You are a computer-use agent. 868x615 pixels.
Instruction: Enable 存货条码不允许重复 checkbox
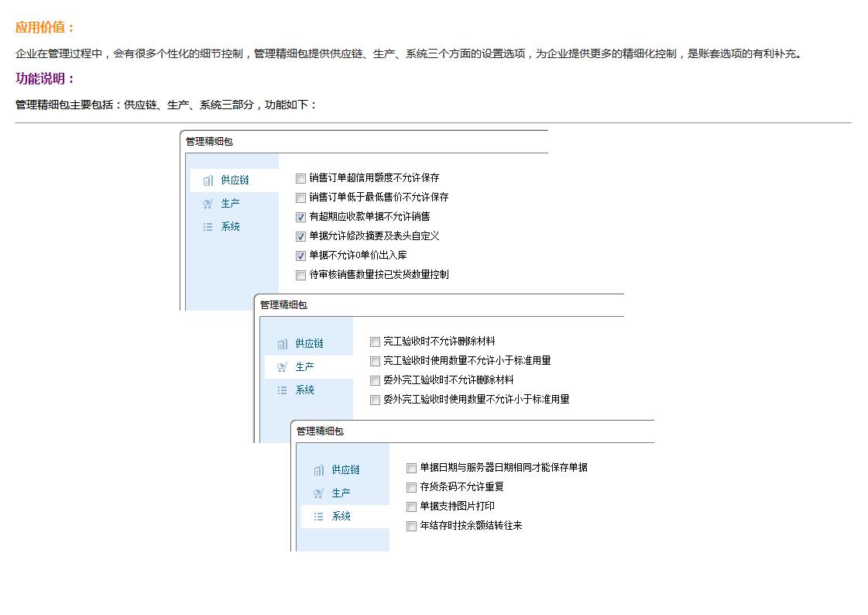click(x=411, y=487)
